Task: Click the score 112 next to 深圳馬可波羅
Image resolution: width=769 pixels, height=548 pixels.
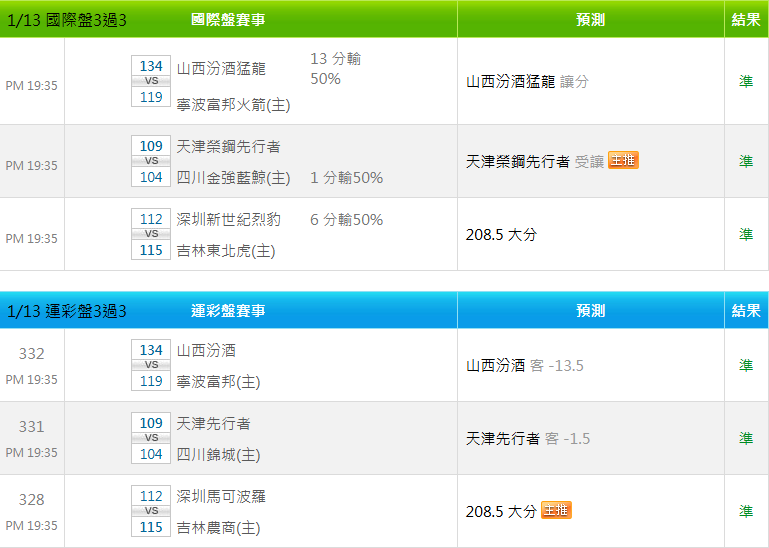Action: (x=151, y=496)
